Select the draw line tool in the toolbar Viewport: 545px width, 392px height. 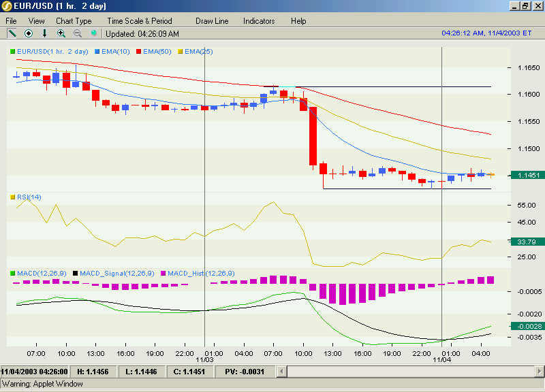pyautogui.click(x=12, y=33)
